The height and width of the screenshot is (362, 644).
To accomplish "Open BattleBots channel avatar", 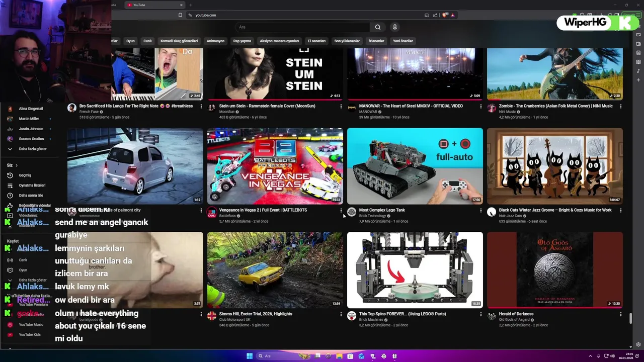I will click(212, 212).
